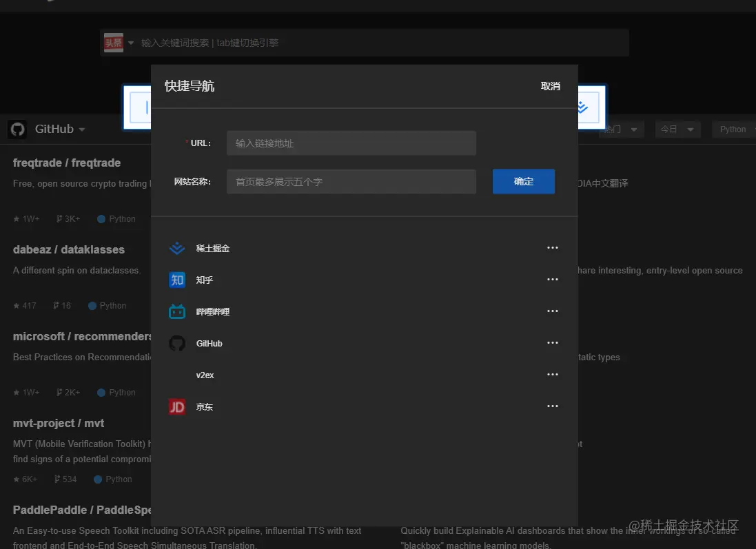
Task: Select the v2ex text label
Action: 205,375
